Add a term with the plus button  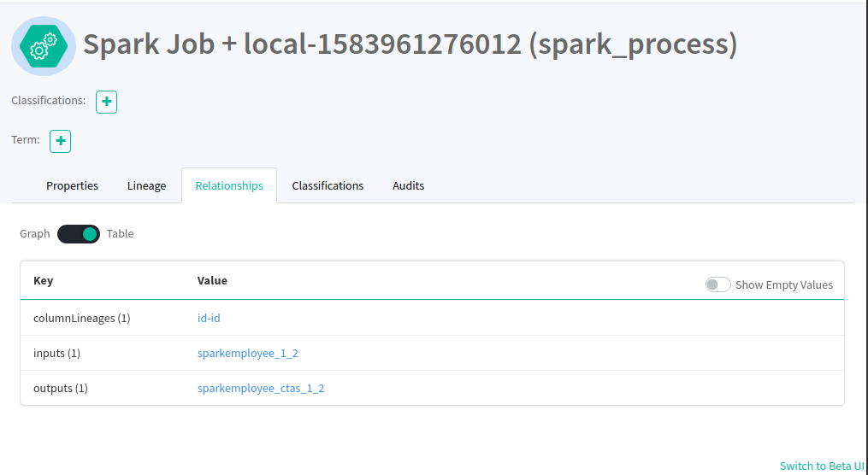pyautogui.click(x=61, y=141)
